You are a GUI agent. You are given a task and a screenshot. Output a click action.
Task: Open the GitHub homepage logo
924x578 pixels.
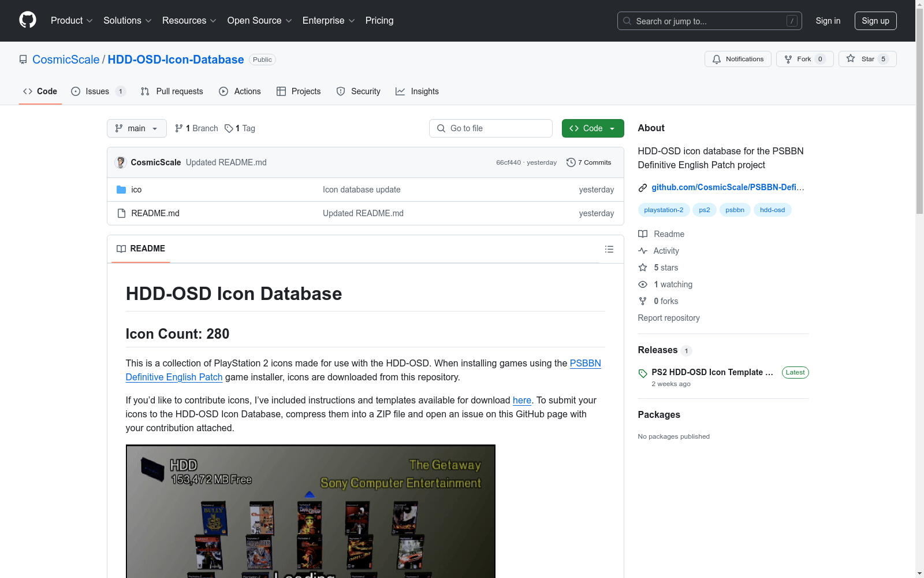coord(28,20)
